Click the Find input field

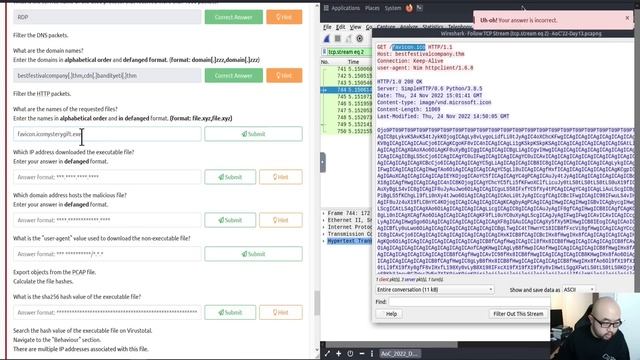pos(469,302)
